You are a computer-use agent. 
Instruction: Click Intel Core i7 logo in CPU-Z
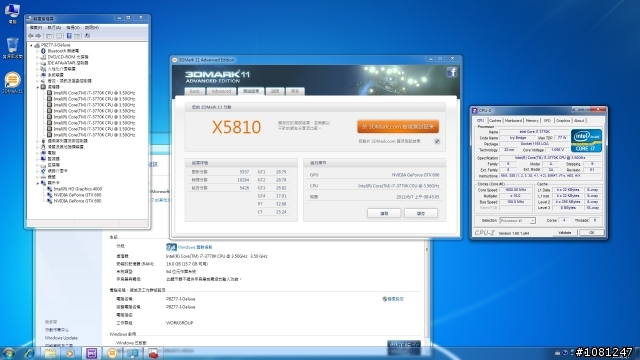(586, 140)
